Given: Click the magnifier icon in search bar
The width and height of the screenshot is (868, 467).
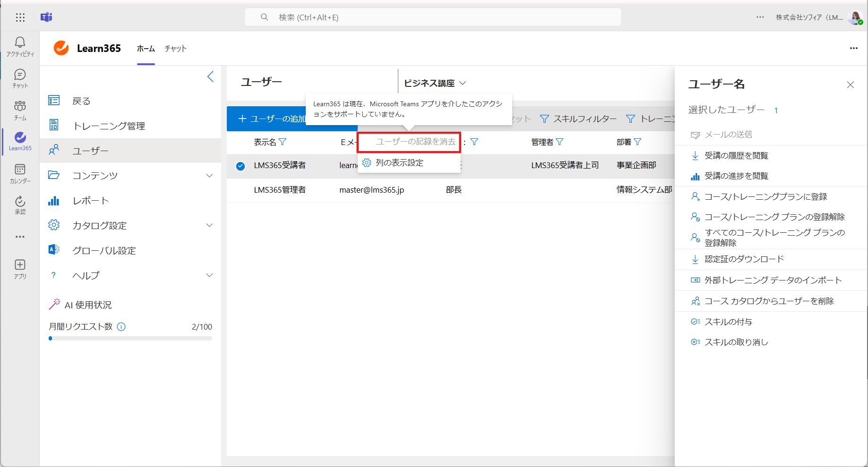Looking at the screenshot, I should pos(265,17).
